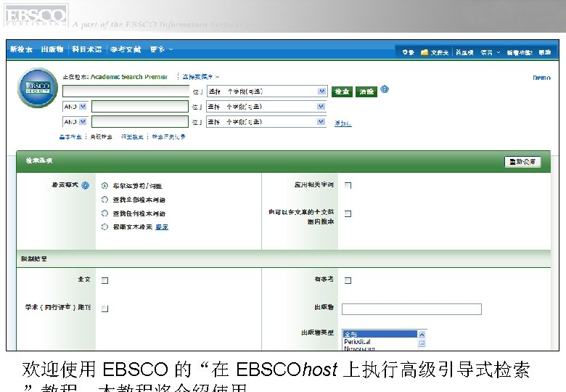This screenshot has width=566, height=392.
Task: Click the publication type list scroll-up arrow
Action: coord(422,335)
